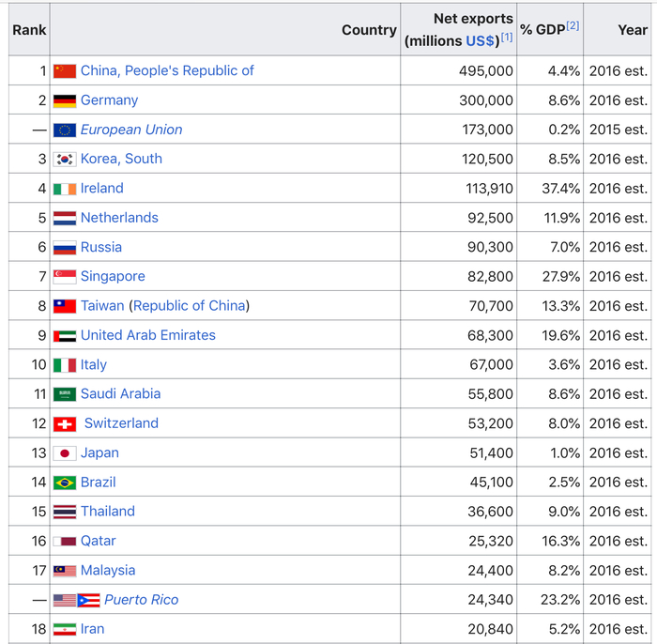Screen dimensions: 657x644
Task: Click footnote reference [1] in header
Action: pyautogui.click(x=507, y=38)
